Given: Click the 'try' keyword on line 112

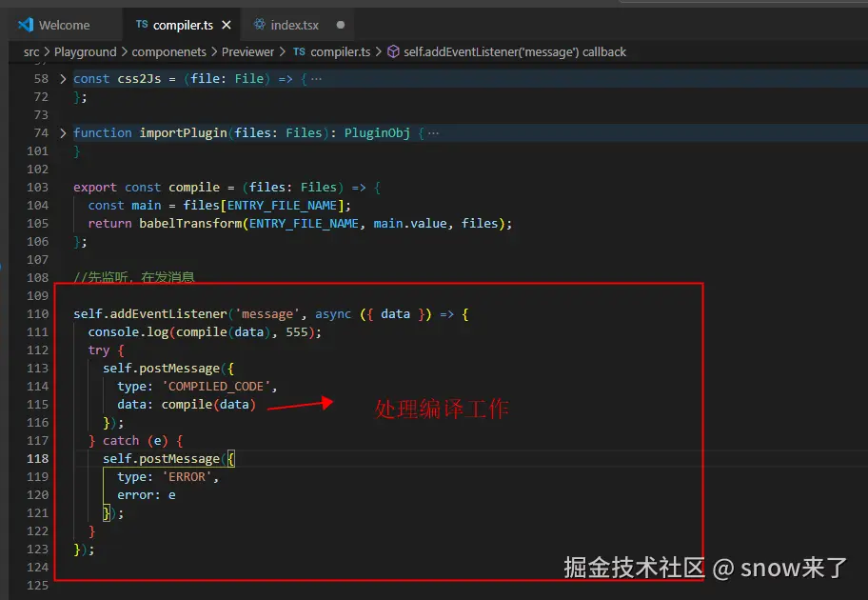Looking at the screenshot, I should [99, 350].
